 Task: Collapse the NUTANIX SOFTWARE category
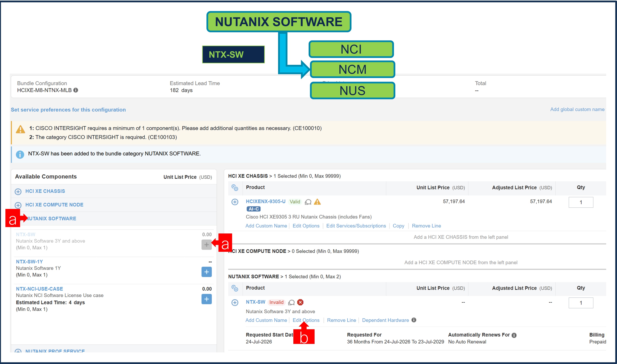point(51,219)
